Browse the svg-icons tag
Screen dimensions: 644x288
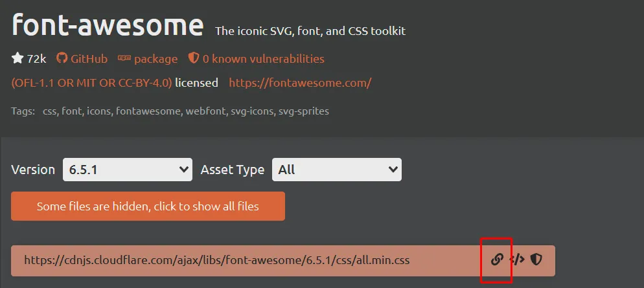pyautogui.click(x=249, y=111)
